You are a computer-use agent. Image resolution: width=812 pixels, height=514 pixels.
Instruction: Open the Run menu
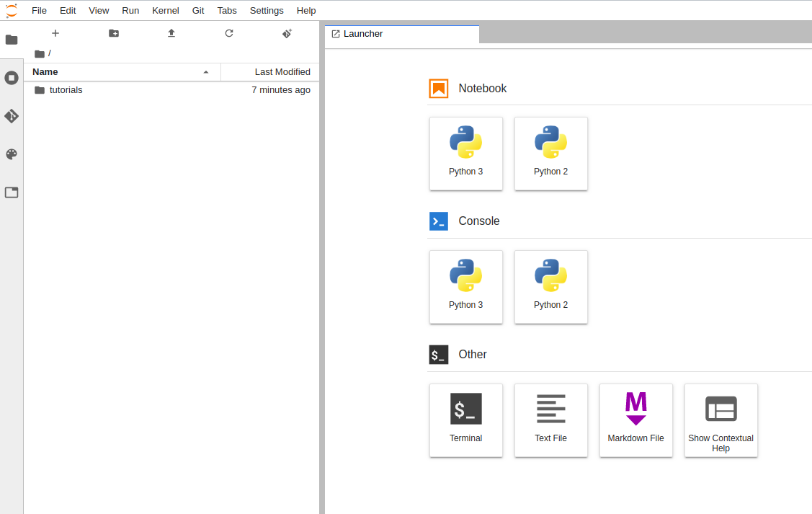point(130,10)
